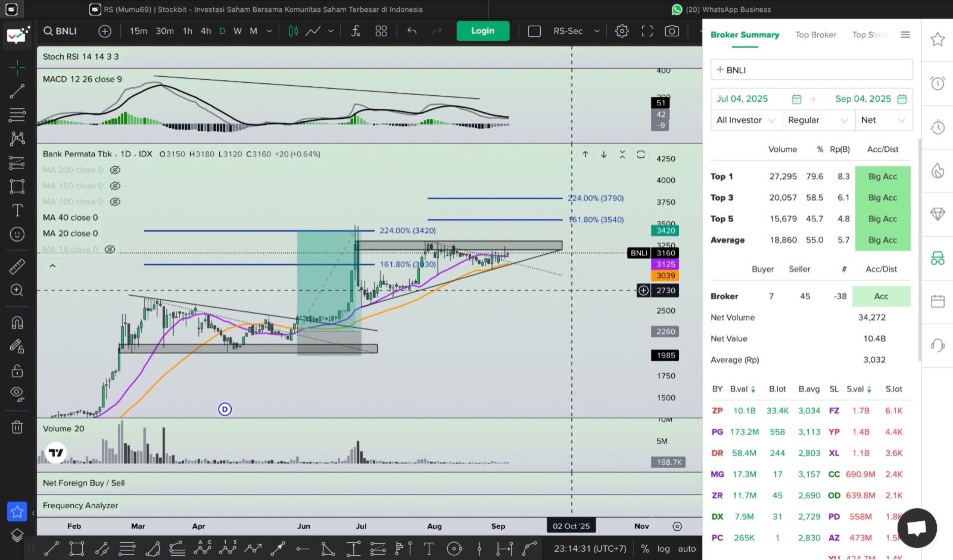Select the ruler measure tool
The width and height of the screenshot is (953, 560).
pos(17,267)
